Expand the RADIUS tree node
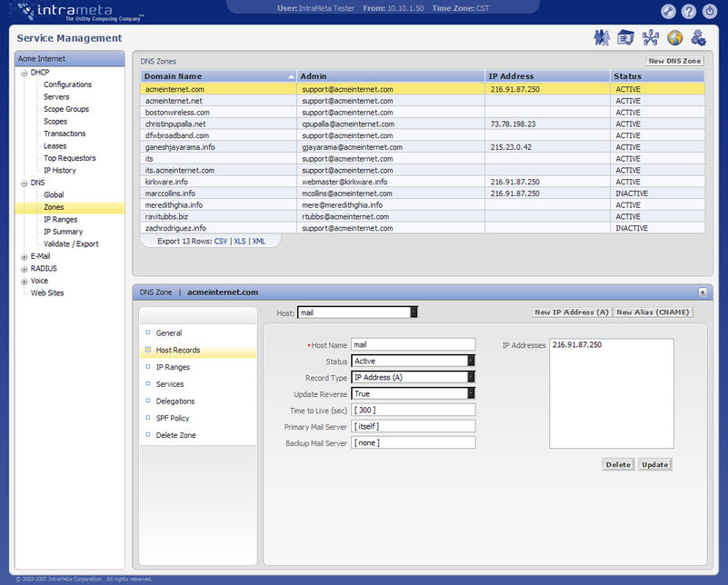728x585 pixels. (x=25, y=269)
